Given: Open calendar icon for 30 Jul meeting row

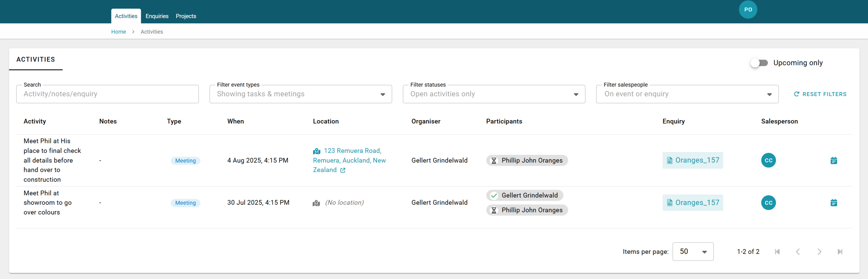Looking at the screenshot, I should tap(834, 203).
